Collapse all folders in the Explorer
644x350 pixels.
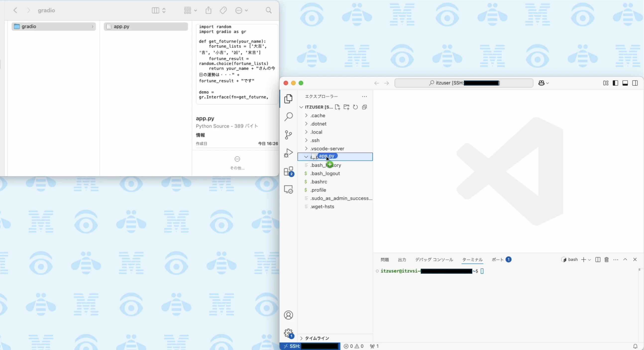(365, 107)
